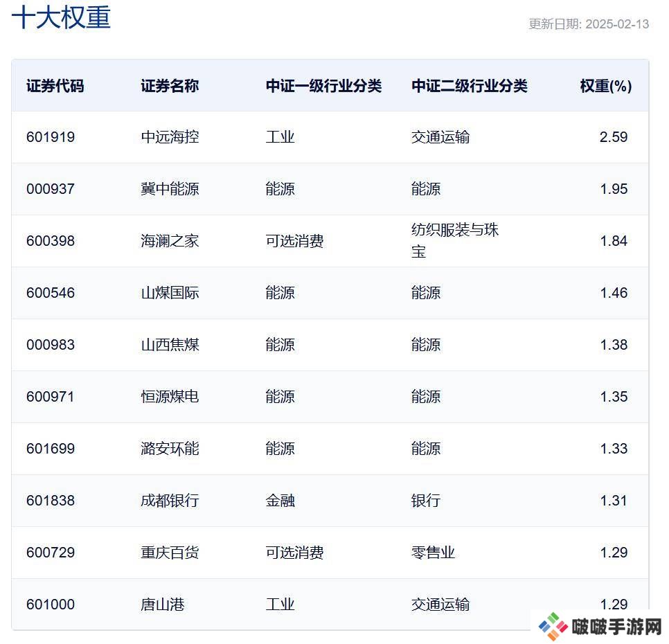
Task: Select security code 000983
Action: tap(51, 345)
